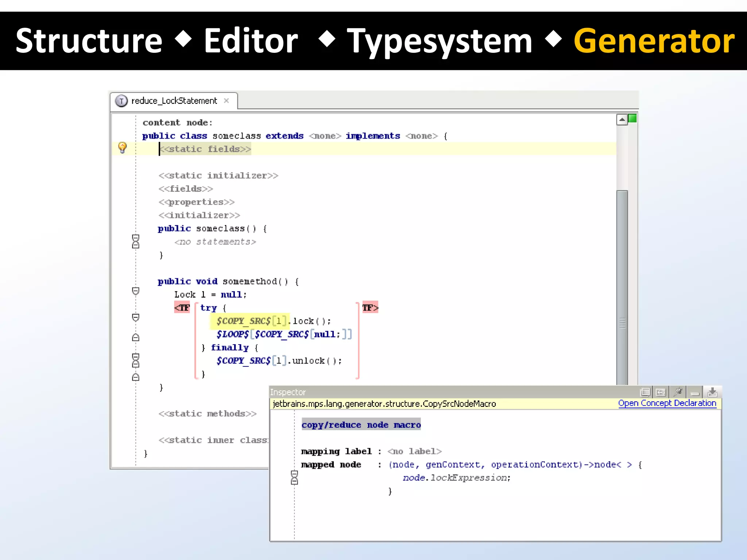Open Concept Declaration link
Viewport: 747px width, 560px height.
pyautogui.click(x=667, y=403)
